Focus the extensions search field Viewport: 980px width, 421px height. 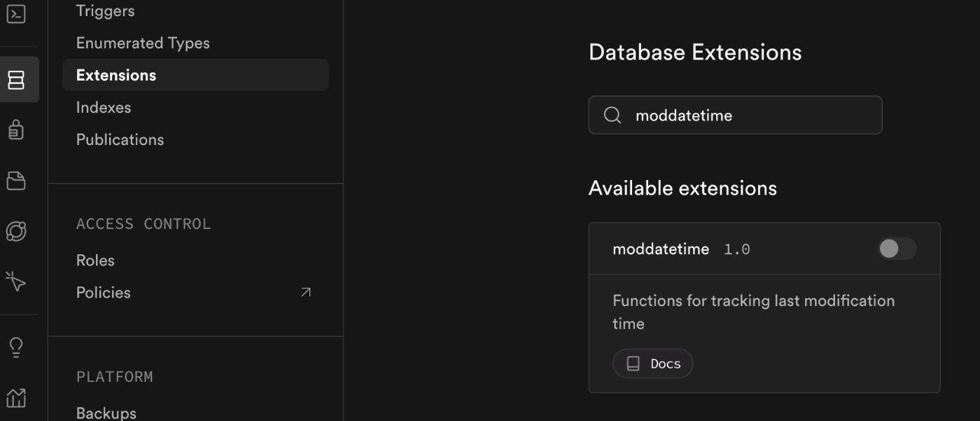tap(735, 115)
